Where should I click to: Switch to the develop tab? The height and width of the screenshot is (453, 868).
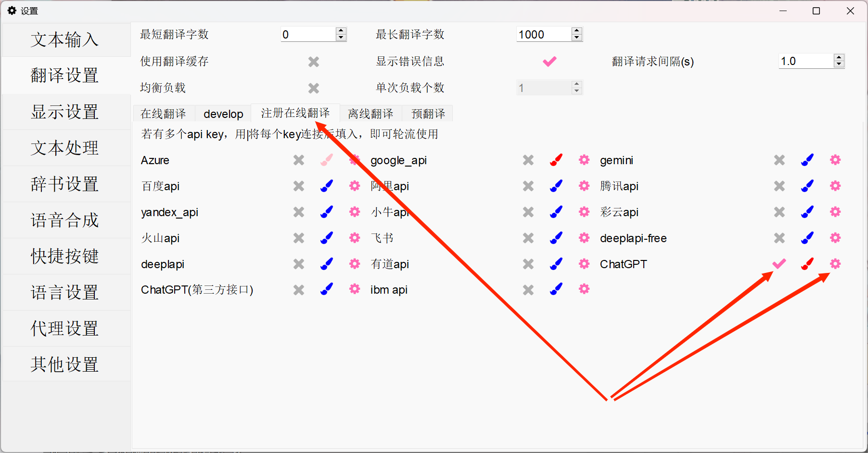223,114
